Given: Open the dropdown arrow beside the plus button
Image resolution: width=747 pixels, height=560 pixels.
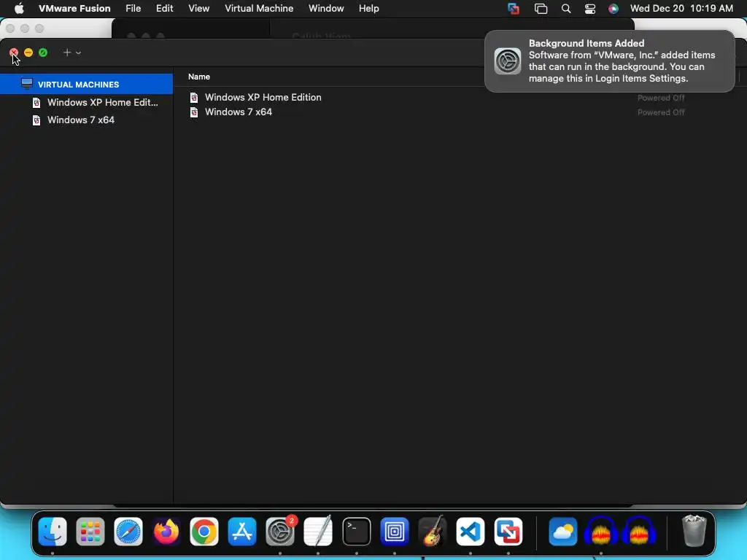Looking at the screenshot, I should pyautogui.click(x=79, y=52).
